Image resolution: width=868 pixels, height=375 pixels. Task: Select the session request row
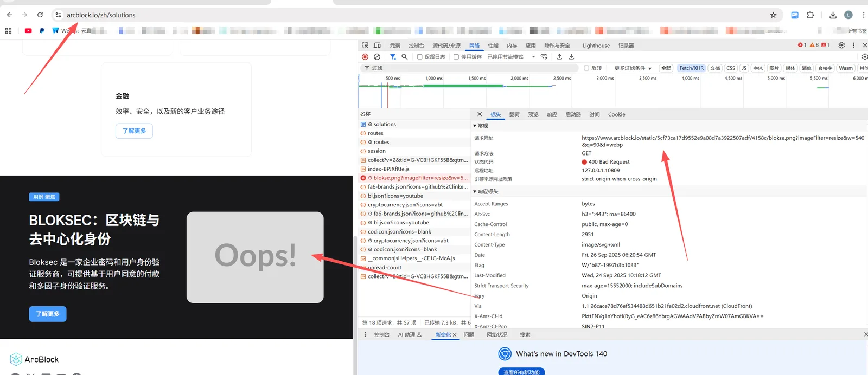[414, 151]
